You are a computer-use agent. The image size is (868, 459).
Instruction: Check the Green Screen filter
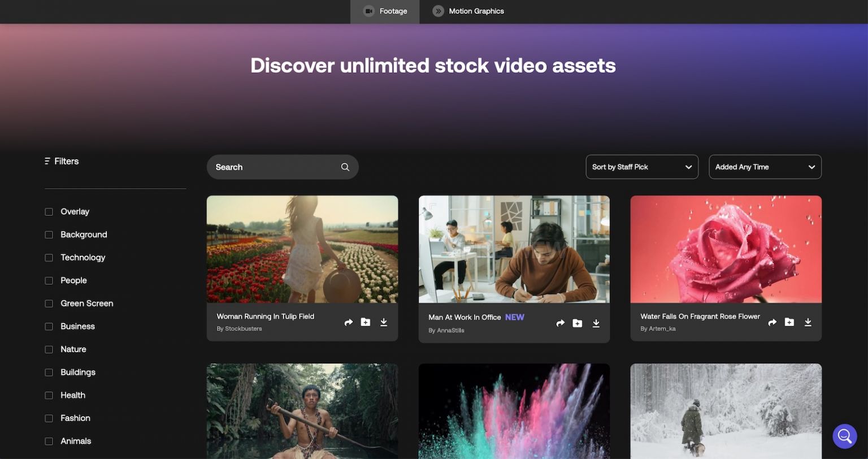(49, 304)
